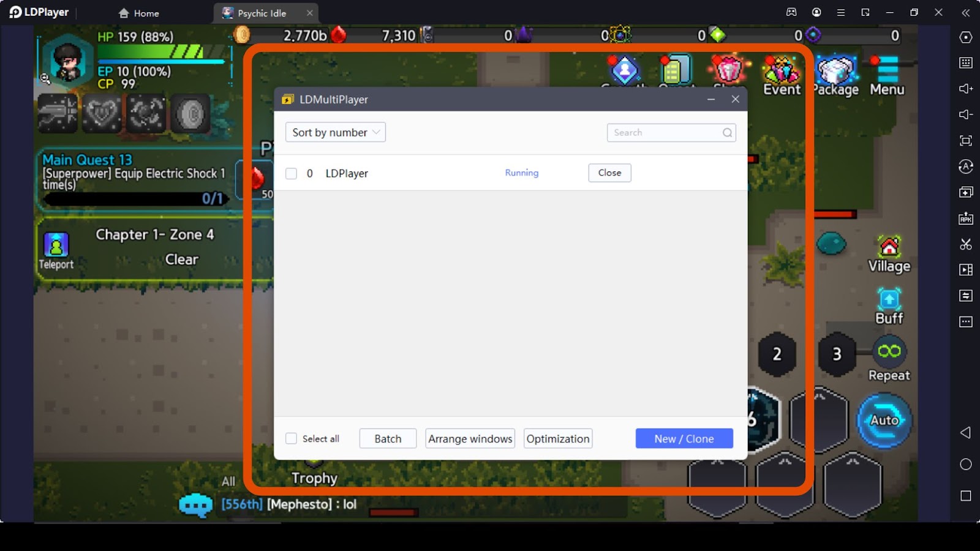This screenshot has width=980, height=551.
Task: Click the Batch button
Action: [x=388, y=438]
